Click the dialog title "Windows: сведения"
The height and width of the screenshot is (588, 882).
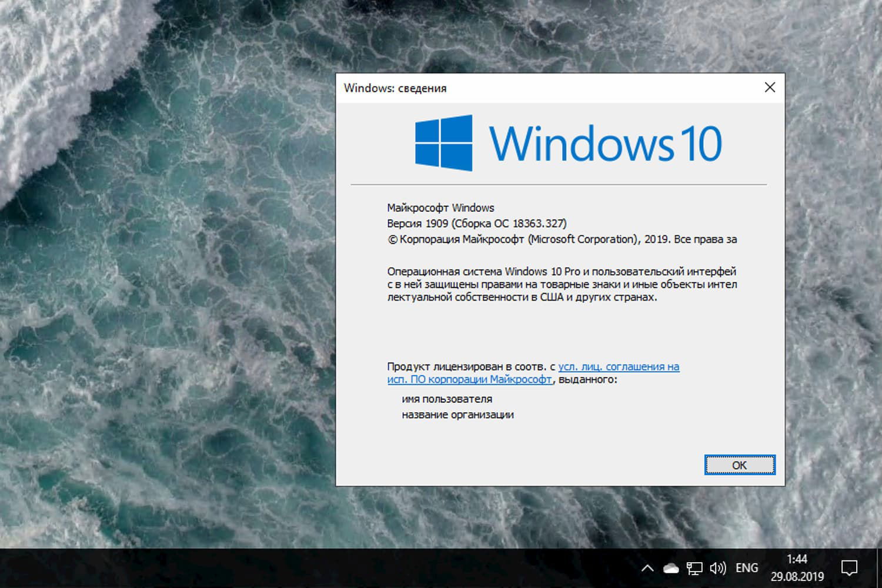pyautogui.click(x=395, y=88)
